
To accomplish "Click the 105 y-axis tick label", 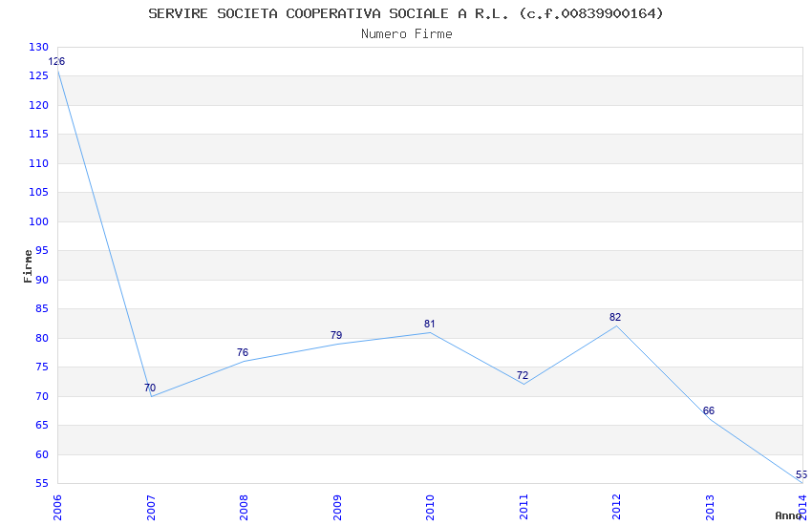I will [38, 193].
